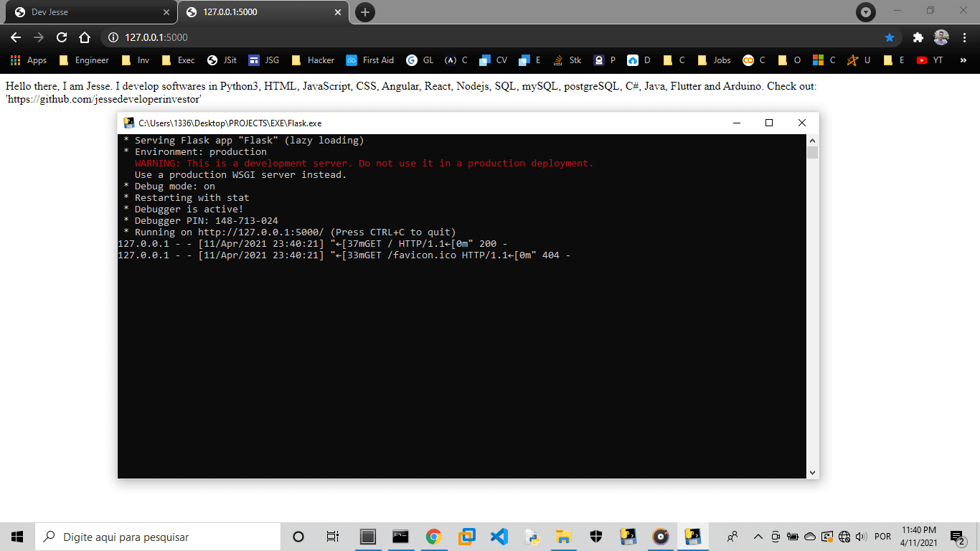Open the Engineer bookmarks folder
Screen dimensions: 980x551
[84, 60]
